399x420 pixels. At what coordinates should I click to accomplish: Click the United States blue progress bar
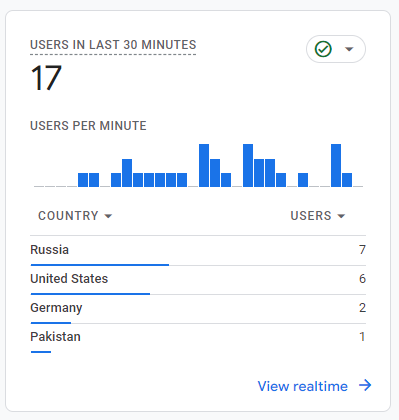(x=90, y=294)
